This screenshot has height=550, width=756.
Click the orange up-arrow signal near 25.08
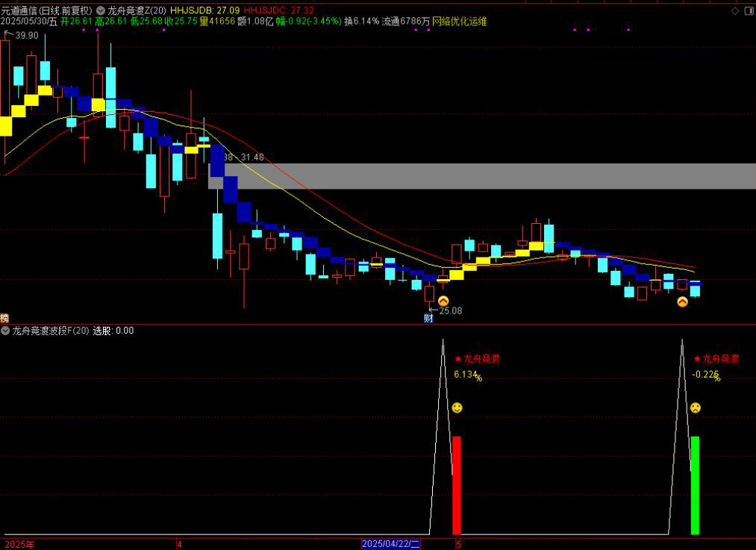pyautogui.click(x=443, y=301)
